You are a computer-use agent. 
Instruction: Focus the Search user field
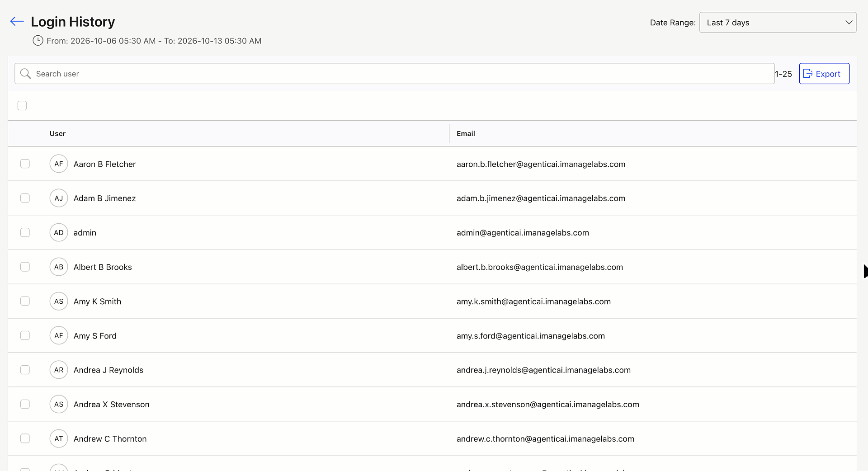point(394,74)
